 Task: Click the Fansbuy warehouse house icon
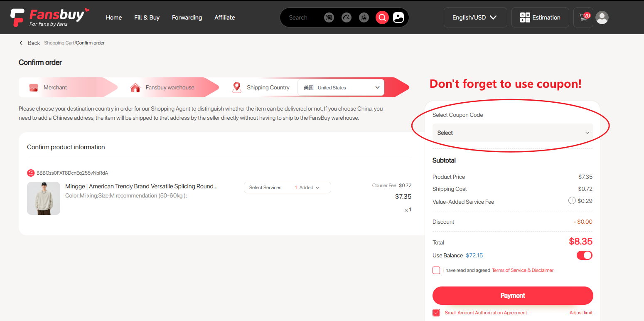(x=135, y=87)
